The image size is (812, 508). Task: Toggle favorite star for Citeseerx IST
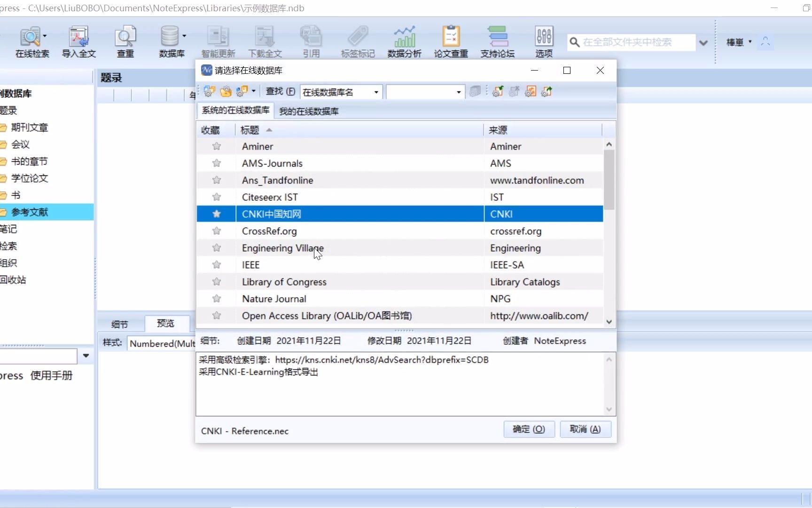point(217,197)
